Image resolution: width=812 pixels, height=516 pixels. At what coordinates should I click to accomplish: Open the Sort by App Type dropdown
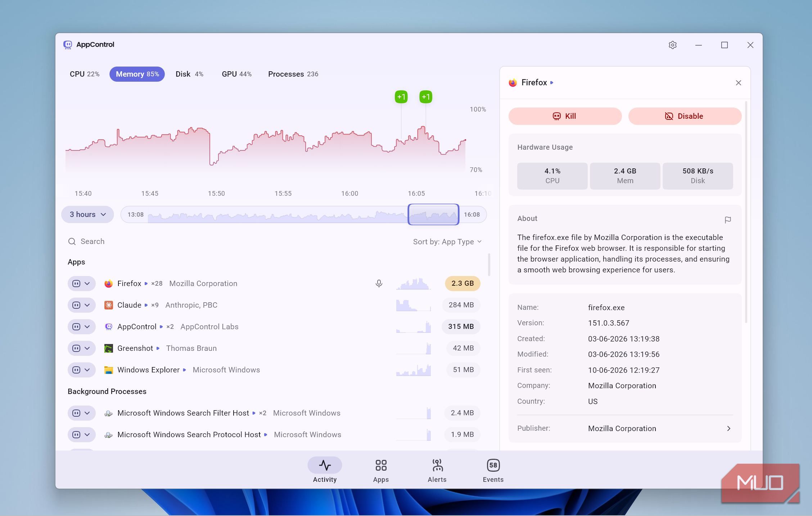[x=447, y=242]
